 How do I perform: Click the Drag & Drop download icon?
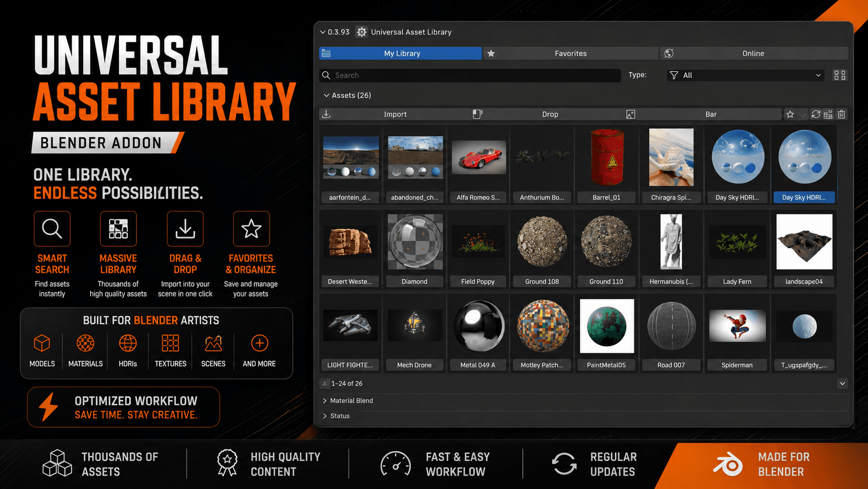185,229
